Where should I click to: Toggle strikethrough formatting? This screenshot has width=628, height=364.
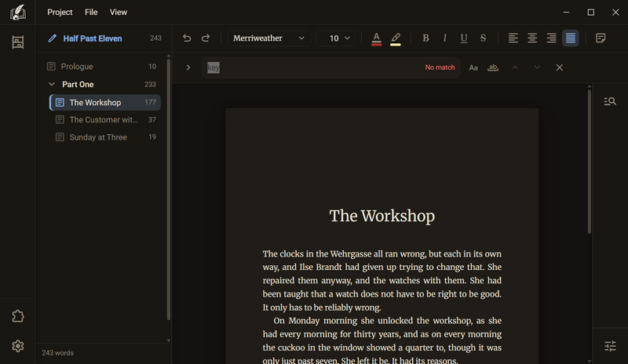point(483,38)
